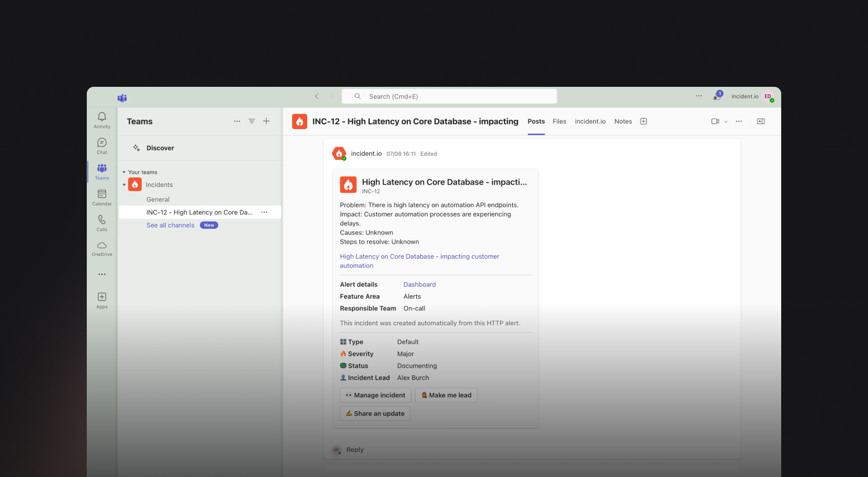Click the add tab plus icon after Notes

pos(643,121)
